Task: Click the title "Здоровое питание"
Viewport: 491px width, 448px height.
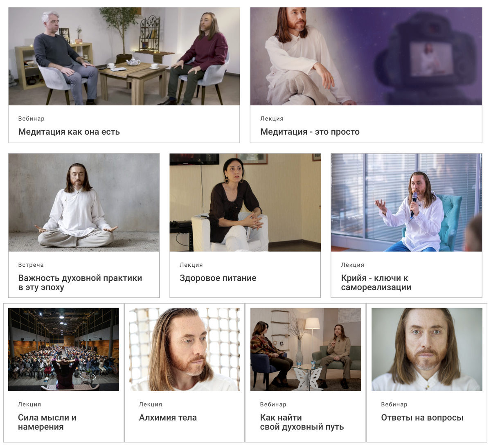Action: pos(218,278)
